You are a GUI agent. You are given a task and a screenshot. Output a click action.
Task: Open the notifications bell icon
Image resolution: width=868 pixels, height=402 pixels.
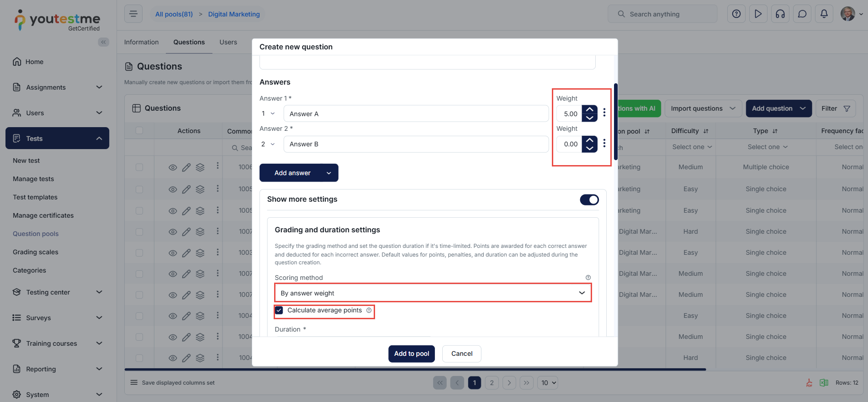(x=824, y=14)
